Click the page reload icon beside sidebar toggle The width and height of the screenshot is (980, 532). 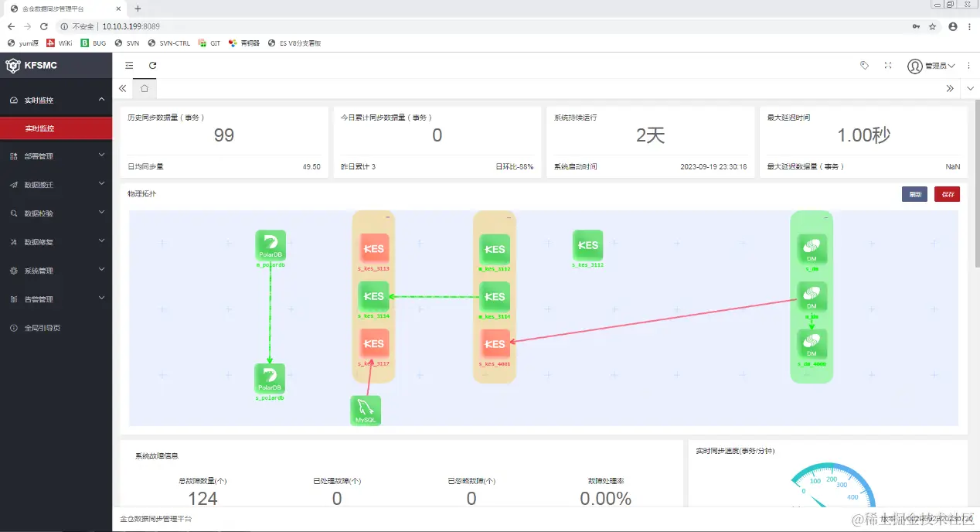153,66
